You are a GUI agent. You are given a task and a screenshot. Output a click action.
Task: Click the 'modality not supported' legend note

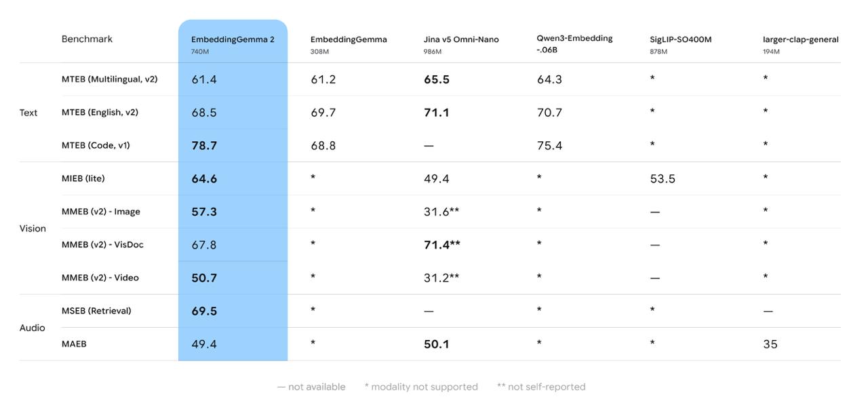421,387
